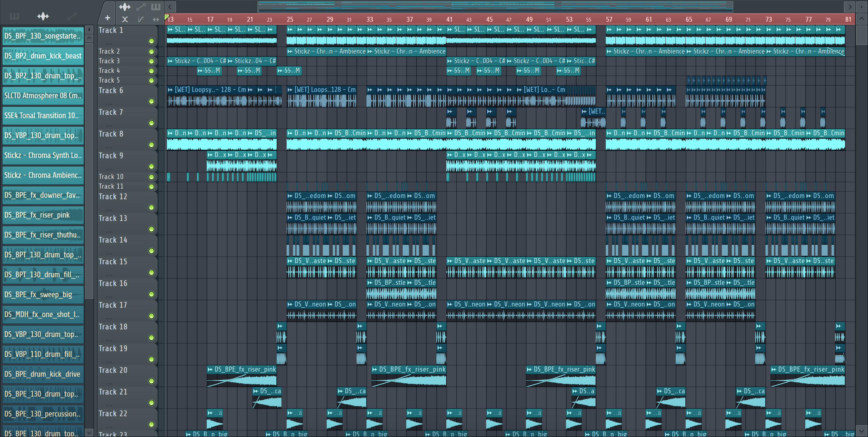Mute Track 6 using green LED
868x437 pixels.
point(152,102)
